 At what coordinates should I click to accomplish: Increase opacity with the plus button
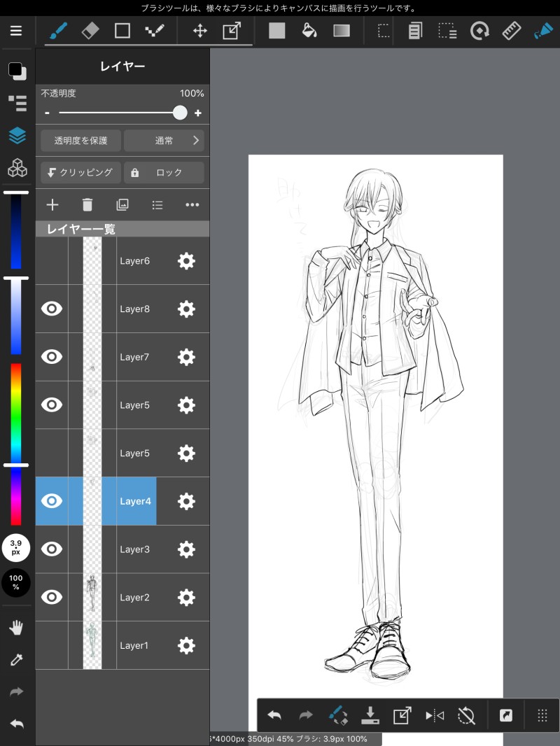coord(198,113)
